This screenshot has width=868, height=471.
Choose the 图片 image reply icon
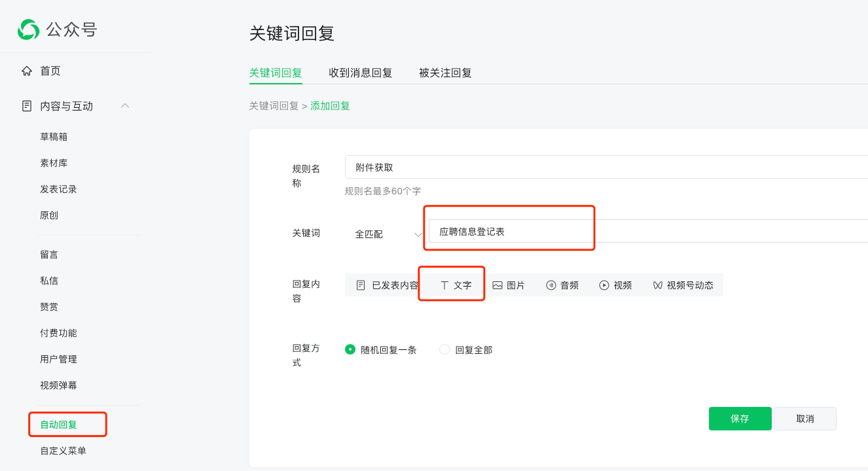[497, 285]
